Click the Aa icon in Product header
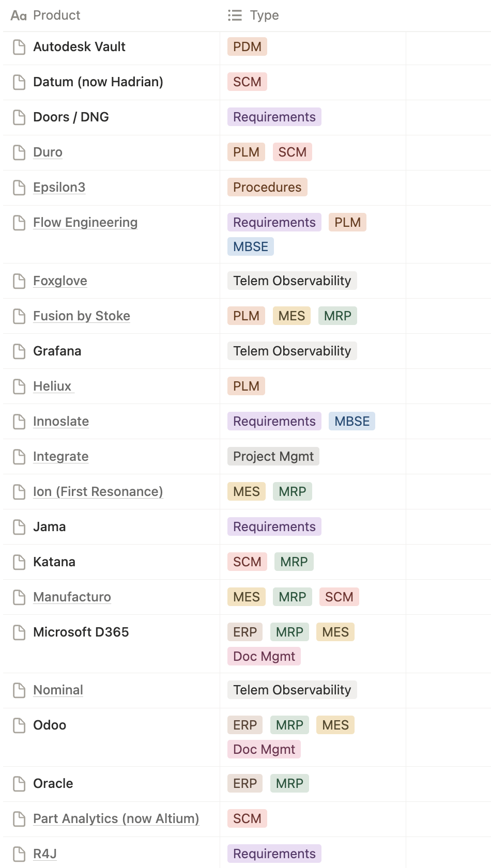 (x=19, y=16)
